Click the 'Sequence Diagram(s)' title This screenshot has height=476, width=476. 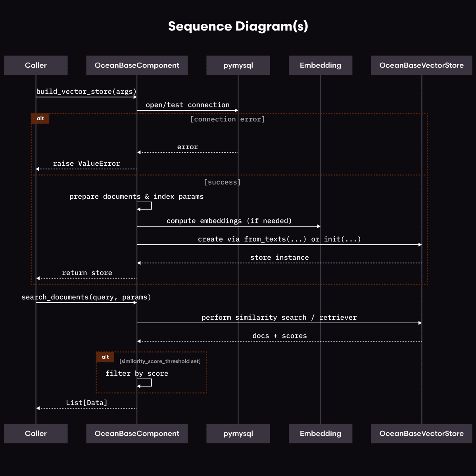point(238,26)
